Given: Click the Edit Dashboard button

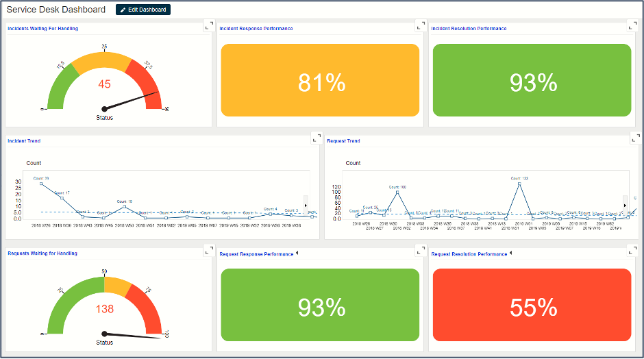Looking at the screenshot, I should click(143, 10).
